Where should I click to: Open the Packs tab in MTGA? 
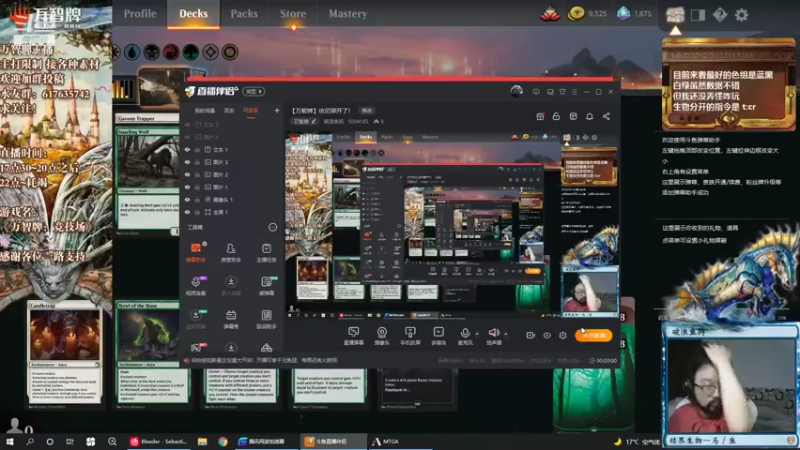[x=244, y=14]
